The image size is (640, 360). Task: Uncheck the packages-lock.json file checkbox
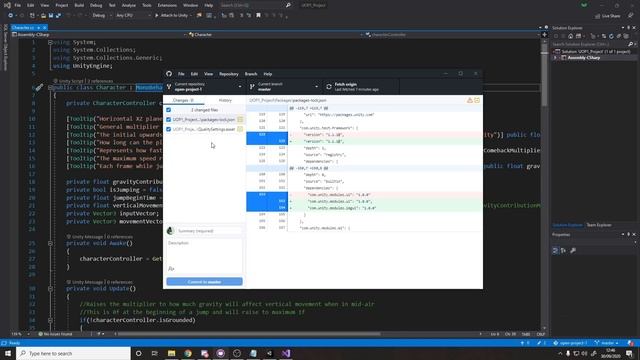point(169,120)
